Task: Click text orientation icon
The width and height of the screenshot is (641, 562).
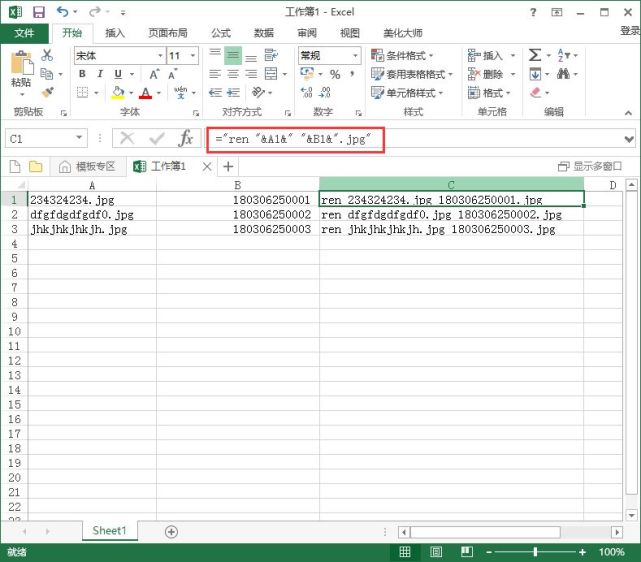Action: (258, 92)
